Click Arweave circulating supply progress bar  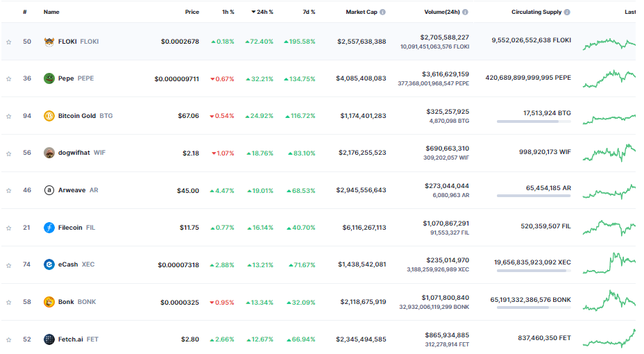pyautogui.click(x=534, y=196)
